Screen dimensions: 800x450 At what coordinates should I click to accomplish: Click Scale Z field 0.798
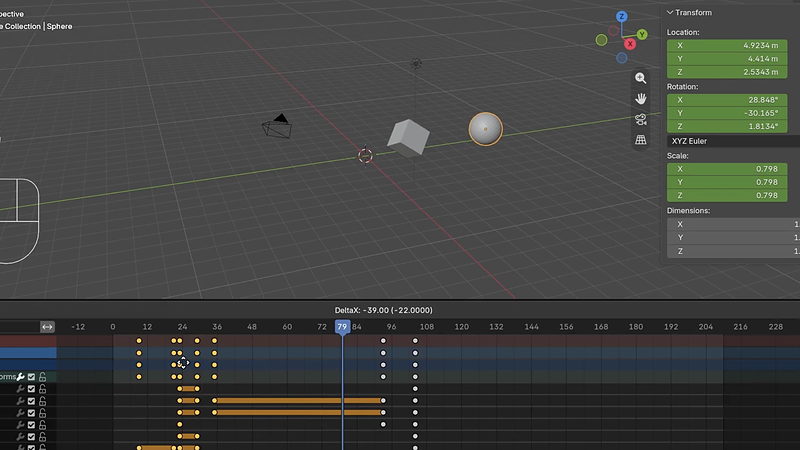tap(727, 195)
